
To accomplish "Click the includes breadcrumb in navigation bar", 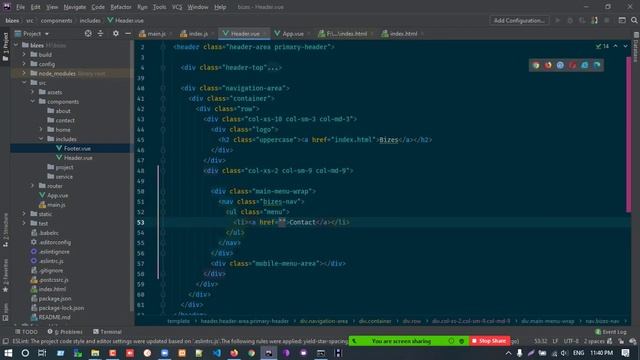I will click(90, 20).
